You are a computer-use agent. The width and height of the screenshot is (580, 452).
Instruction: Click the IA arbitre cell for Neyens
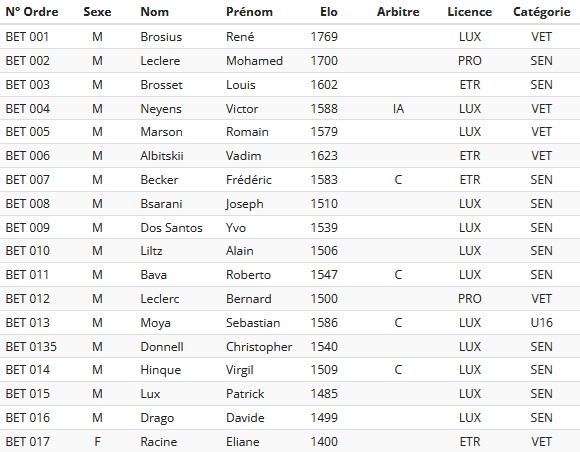[x=398, y=109]
